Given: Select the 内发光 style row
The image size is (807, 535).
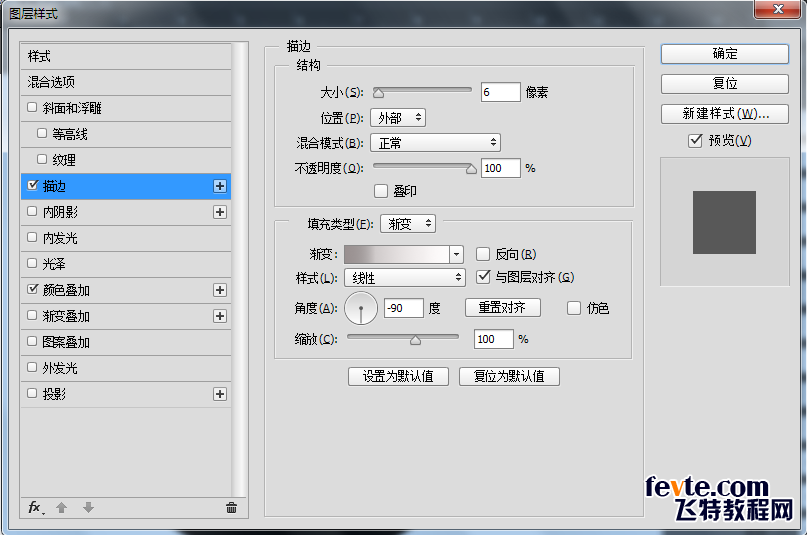Looking at the screenshot, I should point(126,238).
